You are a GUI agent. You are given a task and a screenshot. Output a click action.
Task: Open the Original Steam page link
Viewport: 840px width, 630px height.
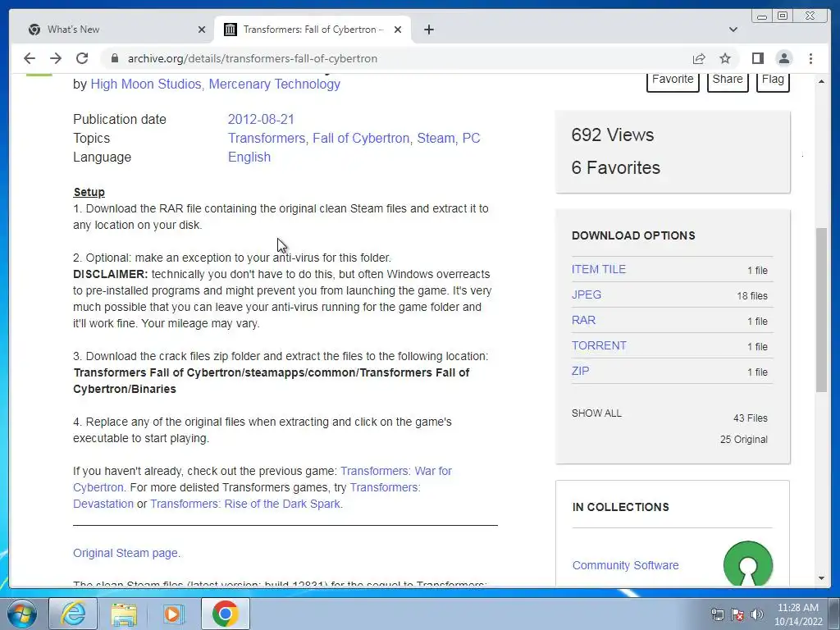[x=126, y=554]
